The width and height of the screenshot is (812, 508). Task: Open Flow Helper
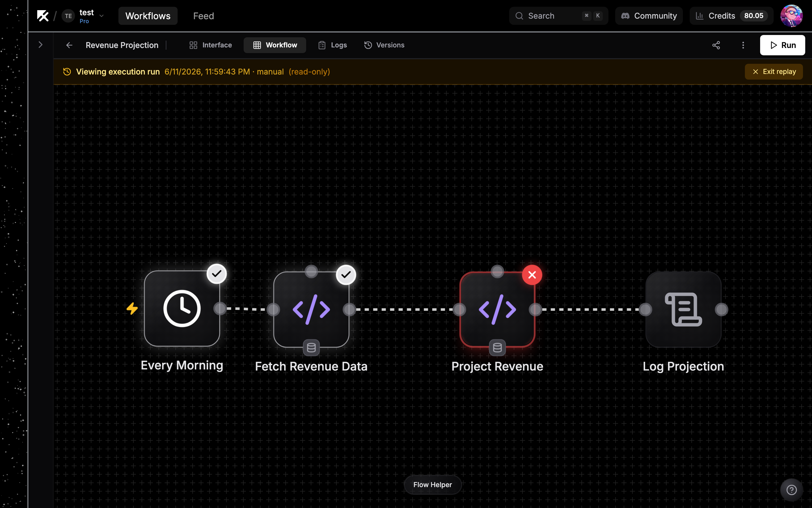tap(433, 485)
